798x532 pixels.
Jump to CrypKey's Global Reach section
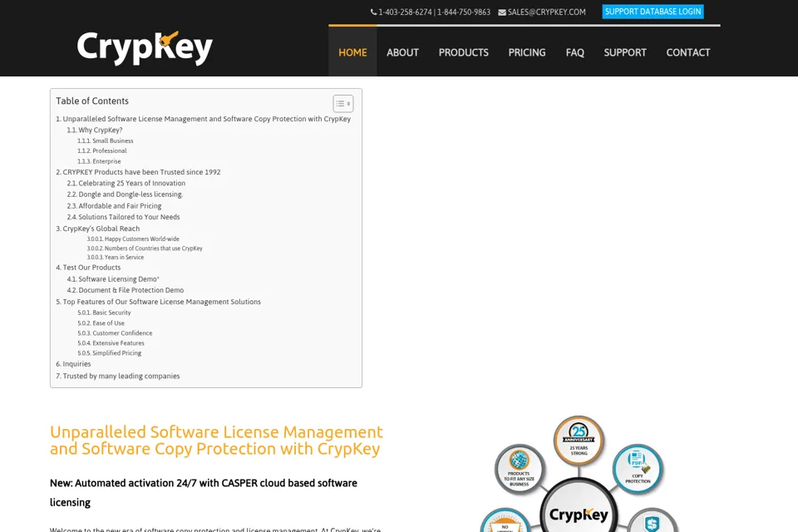tap(98, 229)
